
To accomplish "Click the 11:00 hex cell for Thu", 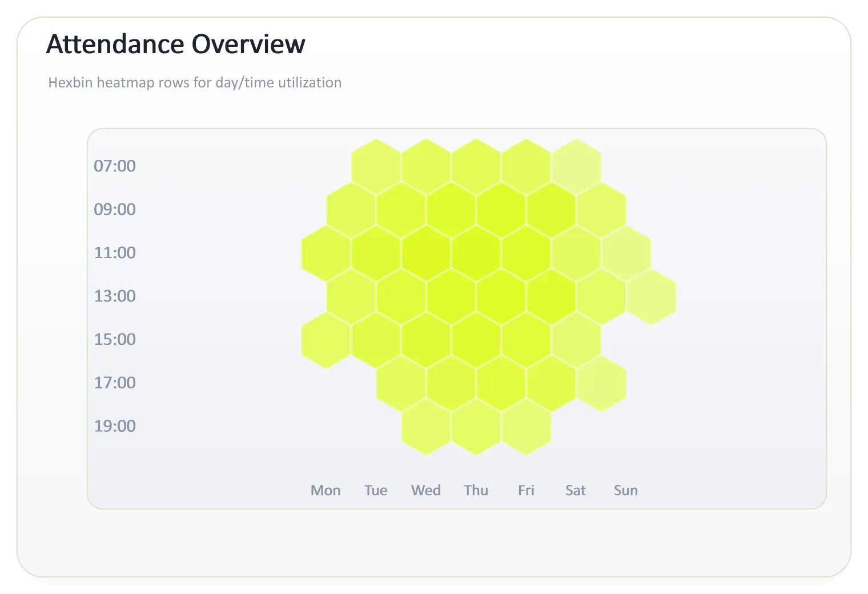I will 476,254.
